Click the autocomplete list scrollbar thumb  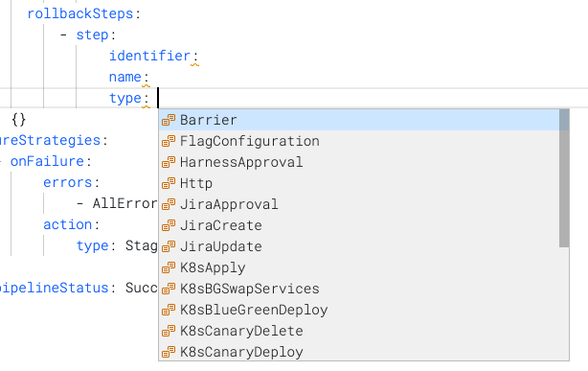coord(564,178)
